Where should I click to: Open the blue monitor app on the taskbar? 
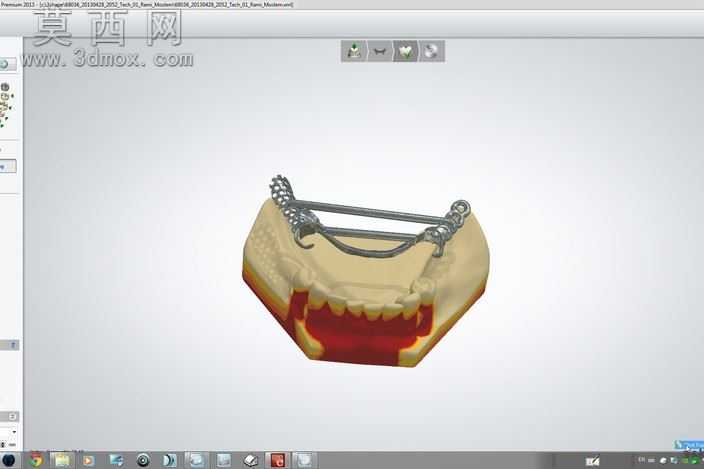pyautogui.click(x=116, y=460)
